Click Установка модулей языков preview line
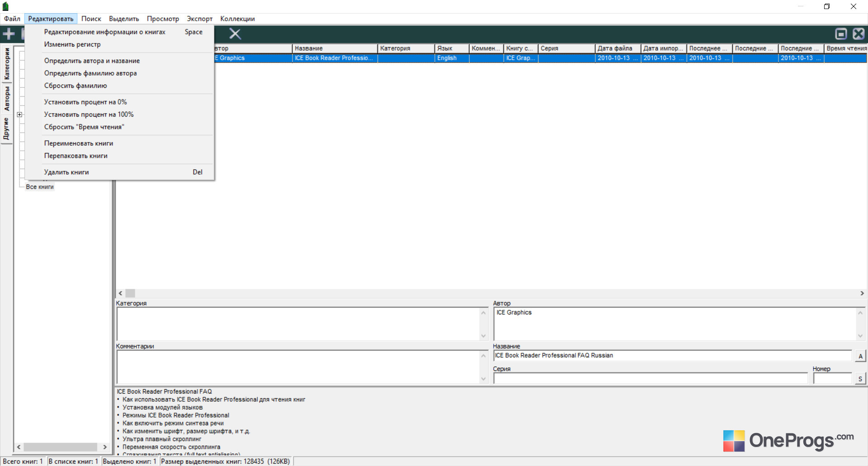This screenshot has width=868, height=466. point(162,408)
